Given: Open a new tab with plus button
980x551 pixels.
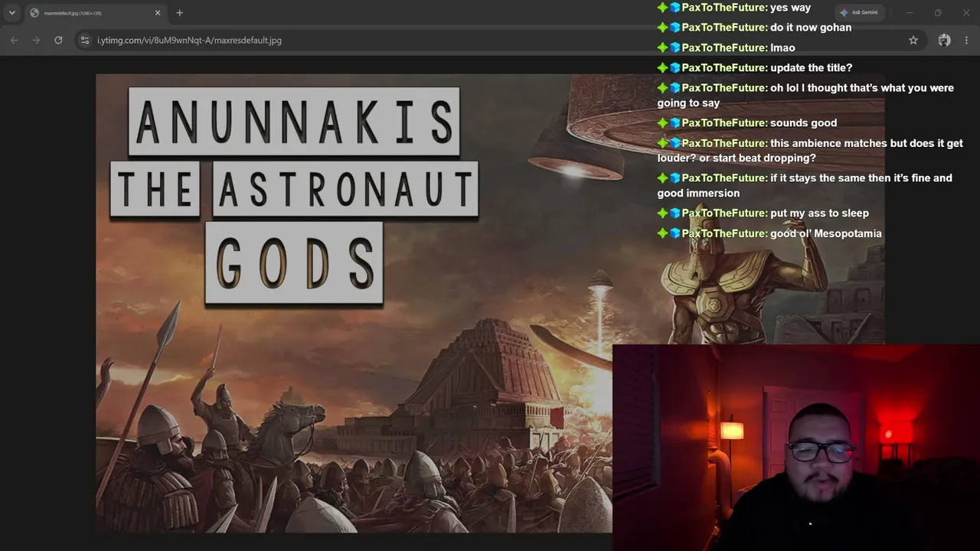Looking at the screenshot, I should coord(179,13).
